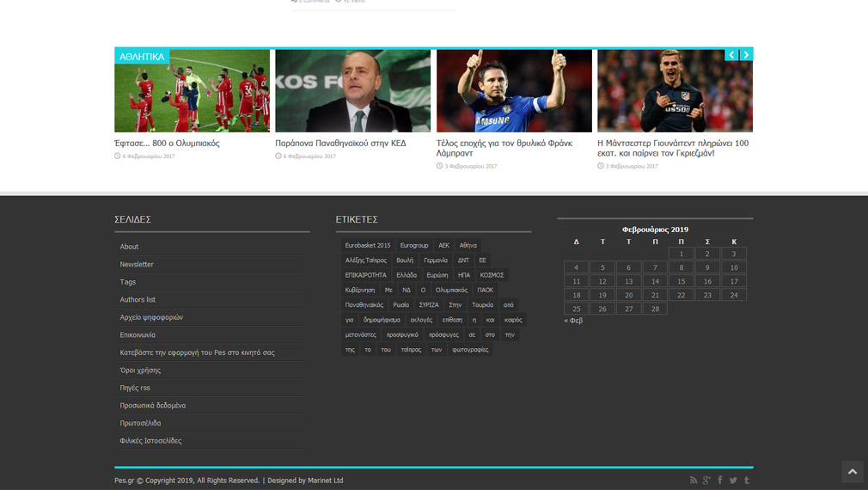Open the Επικοινωνία page
The height and width of the screenshot is (490, 868).
(x=138, y=335)
